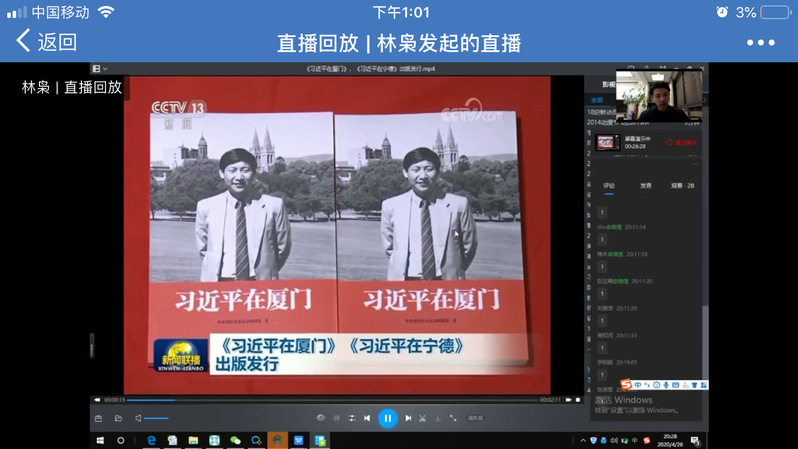Viewport: 798px width, 449px height.
Task: Adjust the player volume slider
Action: pos(157,418)
